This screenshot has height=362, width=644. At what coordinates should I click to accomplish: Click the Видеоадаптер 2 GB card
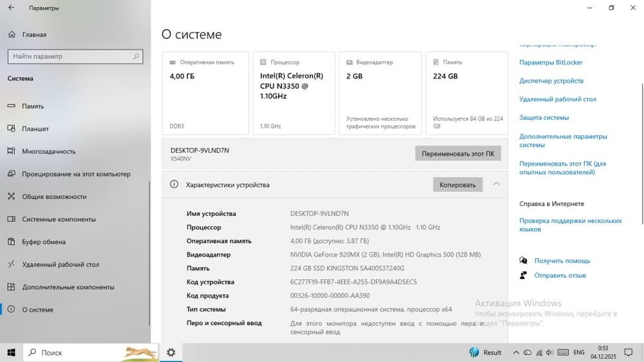tap(381, 93)
